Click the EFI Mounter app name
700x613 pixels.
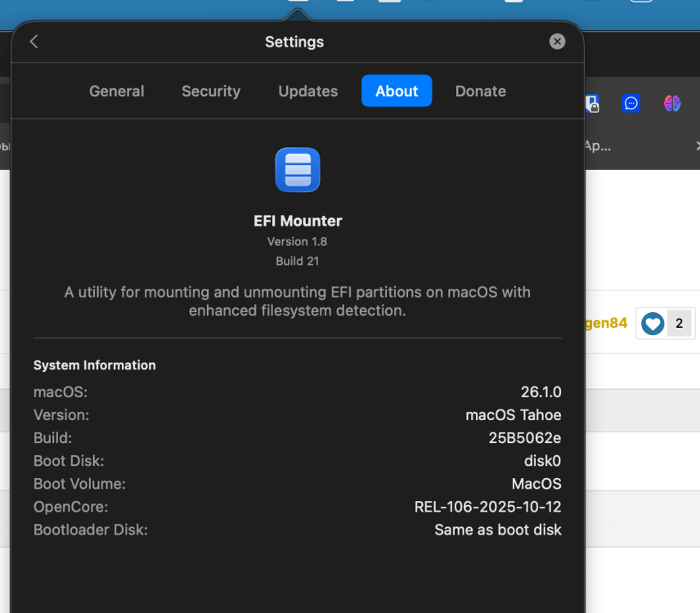point(298,221)
